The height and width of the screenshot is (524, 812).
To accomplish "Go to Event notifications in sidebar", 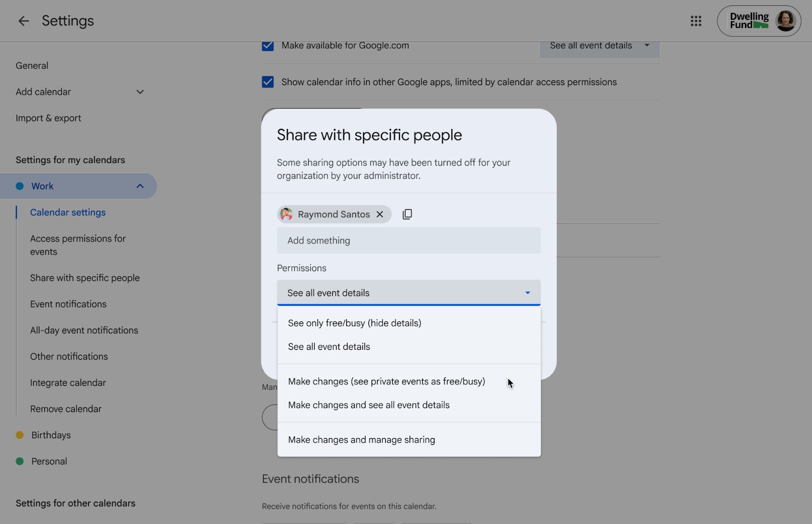I will tap(69, 304).
